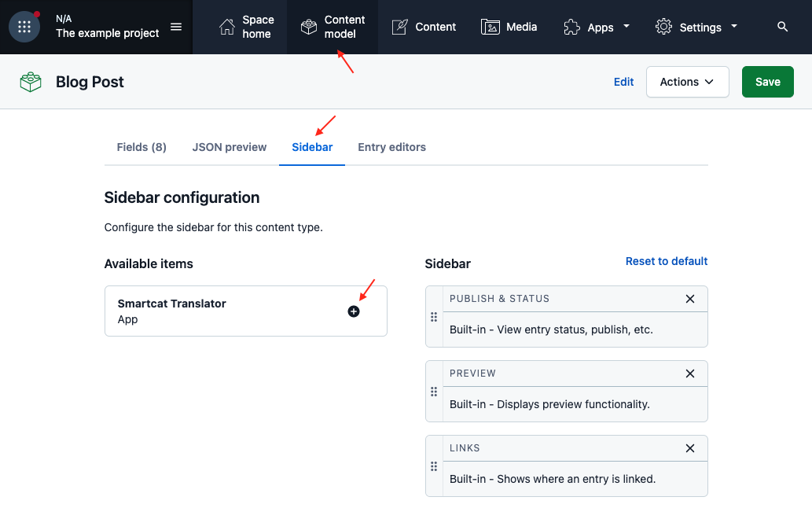
Task: Grab the Publish & Status drag handle
Action: click(434, 317)
